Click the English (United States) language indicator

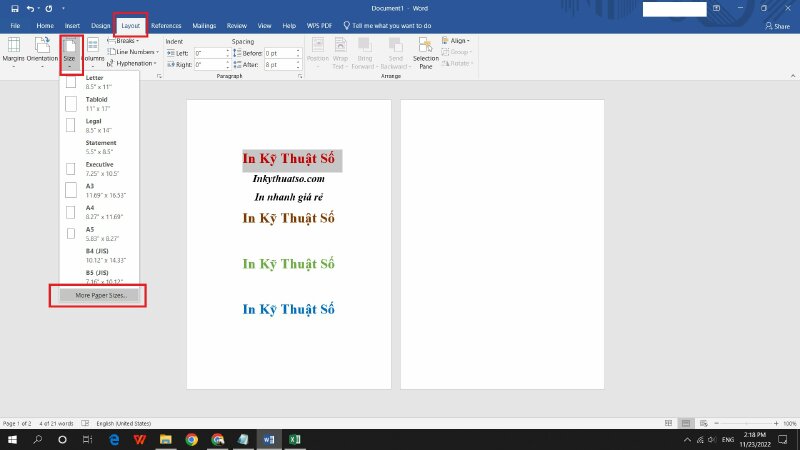point(123,423)
